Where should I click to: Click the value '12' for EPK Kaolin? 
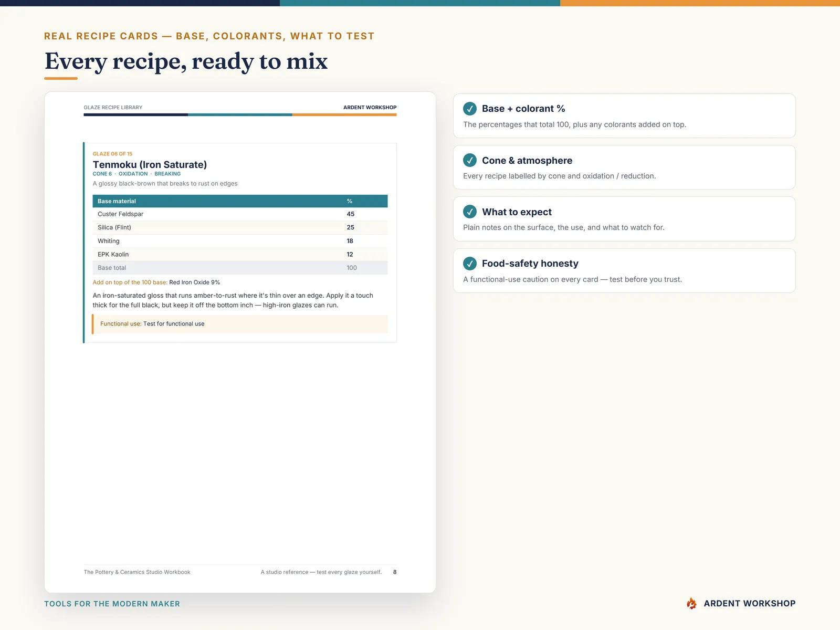(x=350, y=255)
